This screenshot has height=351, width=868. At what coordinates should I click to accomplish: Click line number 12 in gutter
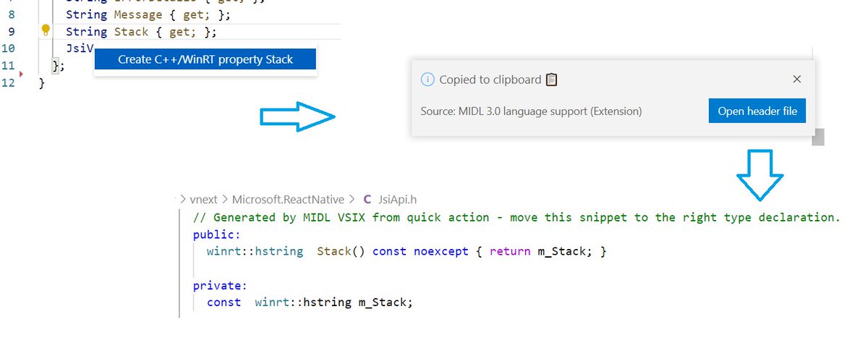pyautogui.click(x=9, y=82)
